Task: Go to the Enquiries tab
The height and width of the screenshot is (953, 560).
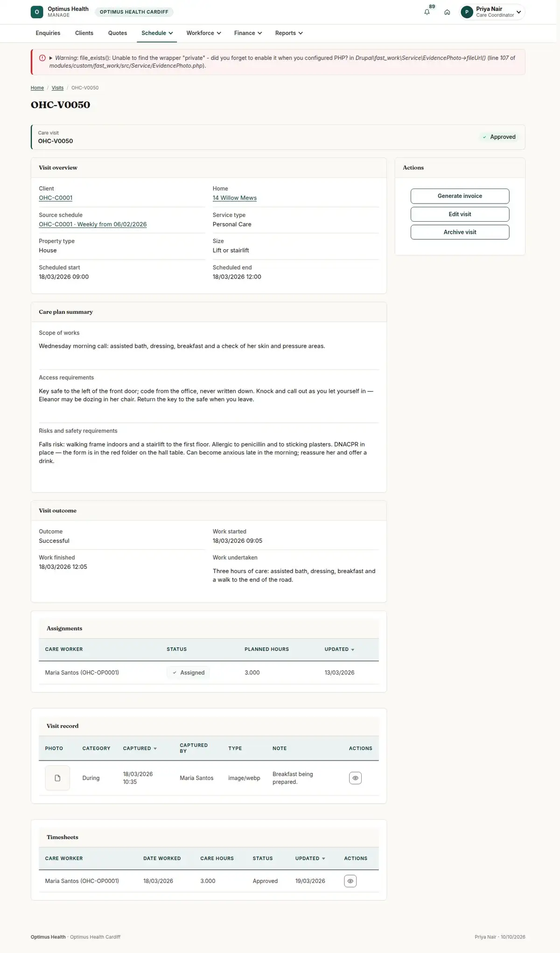Action: tap(48, 33)
